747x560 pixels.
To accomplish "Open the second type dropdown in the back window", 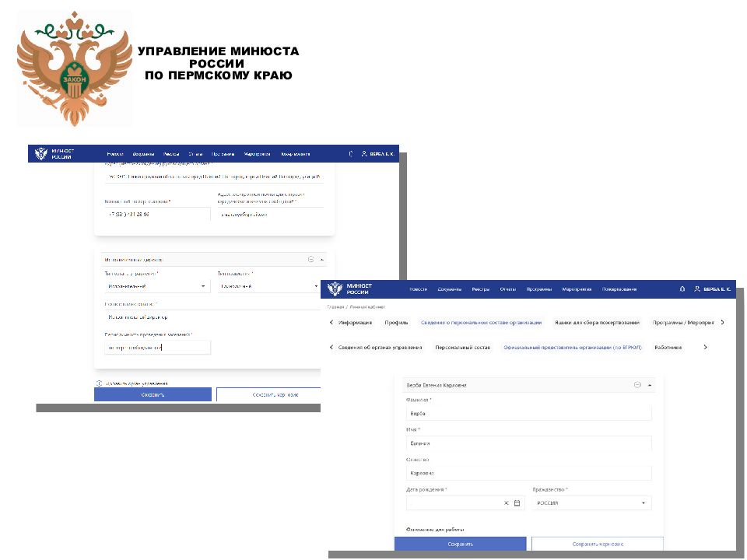I will [x=268, y=286].
